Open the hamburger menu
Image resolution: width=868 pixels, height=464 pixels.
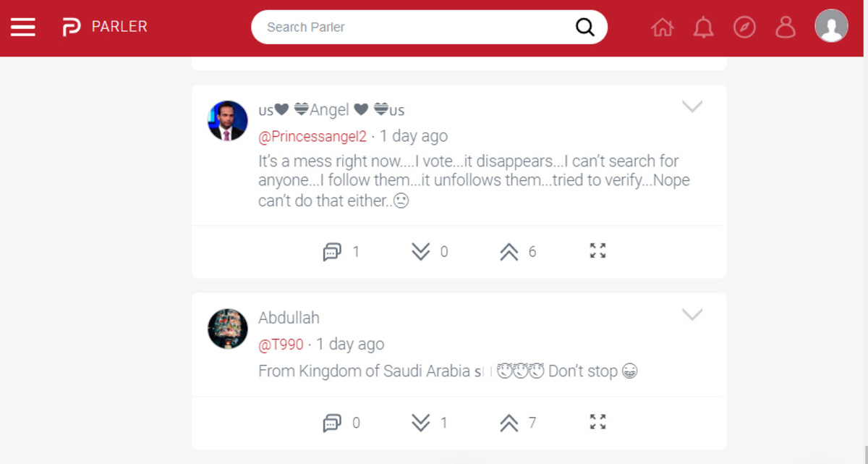(x=23, y=28)
